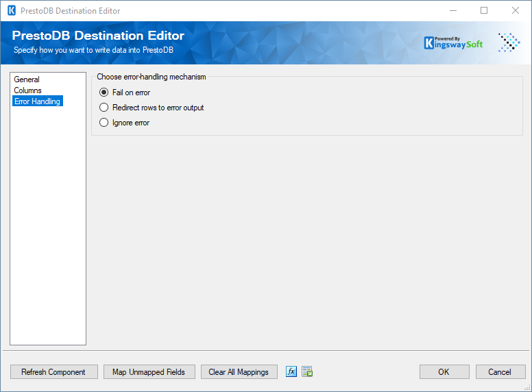Select the Ignore error radio button
This screenshot has width=532, height=392.
125,123
